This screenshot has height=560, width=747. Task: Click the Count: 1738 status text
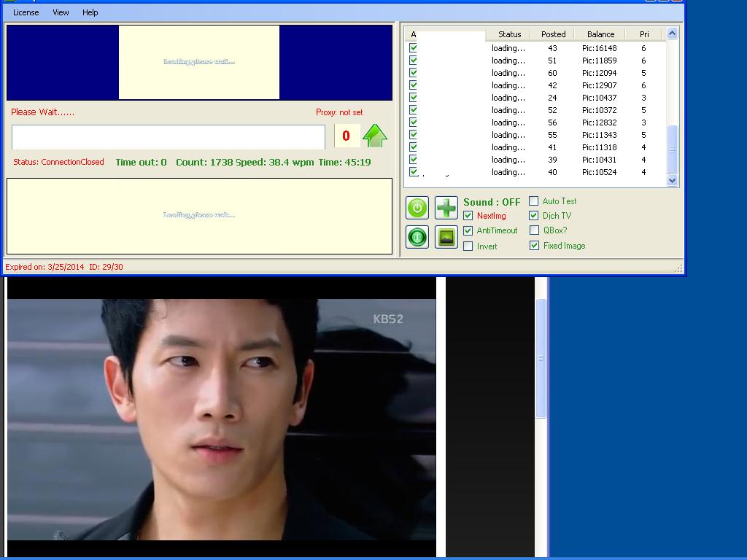pos(204,162)
